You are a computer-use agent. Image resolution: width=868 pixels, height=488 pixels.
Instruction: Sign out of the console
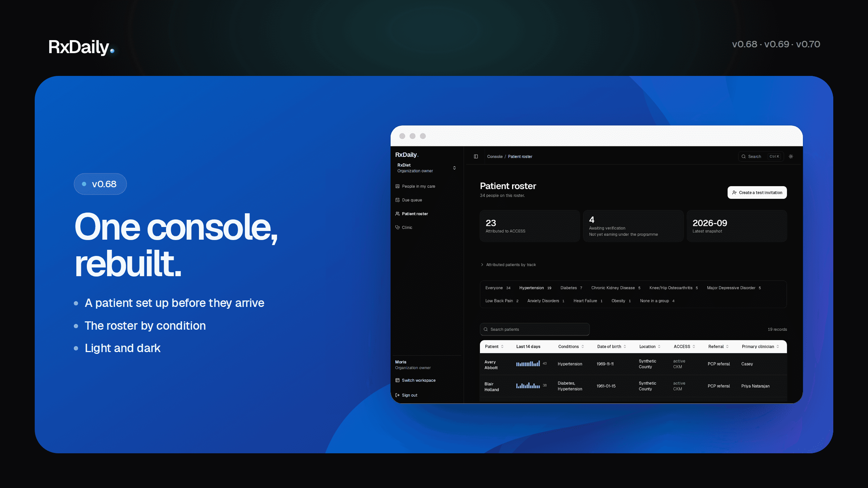tap(407, 395)
